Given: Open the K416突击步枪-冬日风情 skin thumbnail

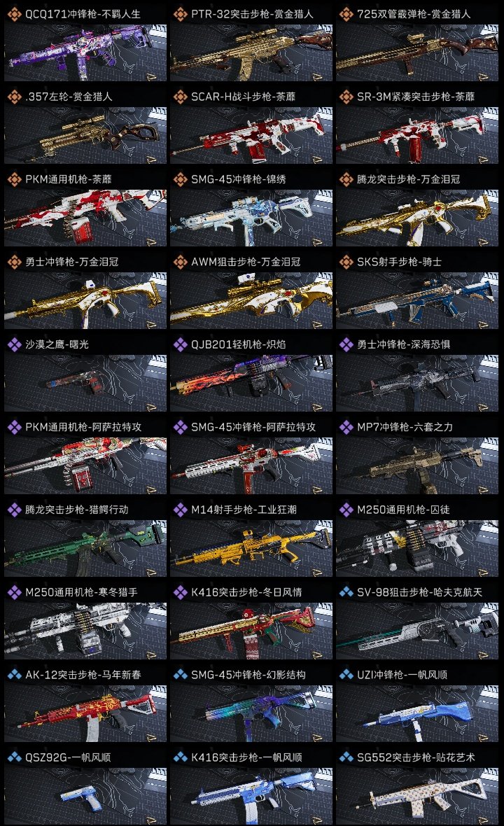Looking at the screenshot, I should [251, 631].
